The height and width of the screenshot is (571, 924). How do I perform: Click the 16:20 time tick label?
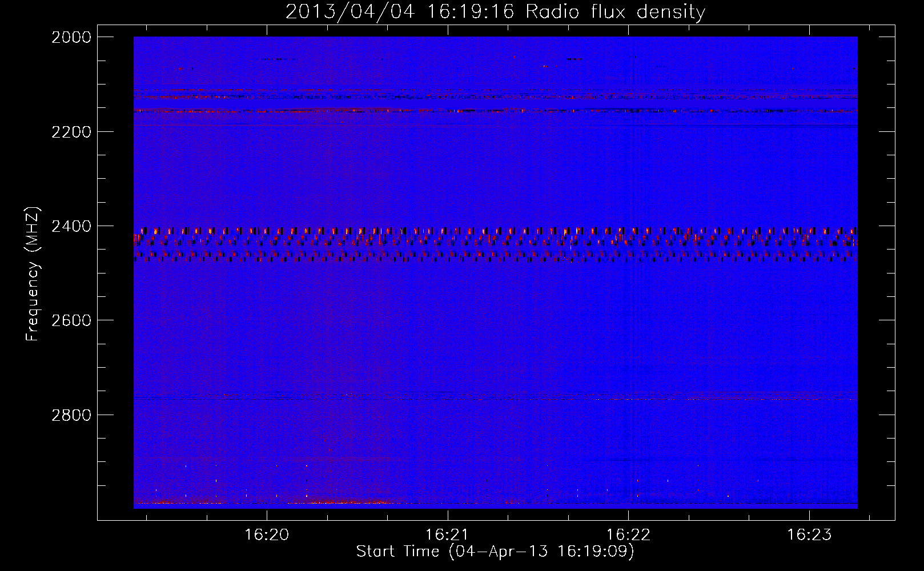coord(267,534)
